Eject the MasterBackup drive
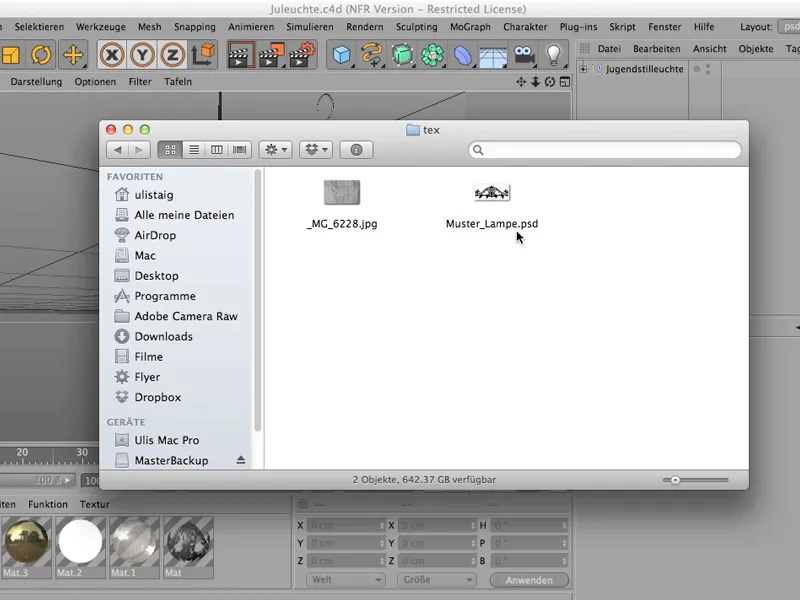Viewport: 800px width, 600px height. pyautogui.click(x=241, y=460)
